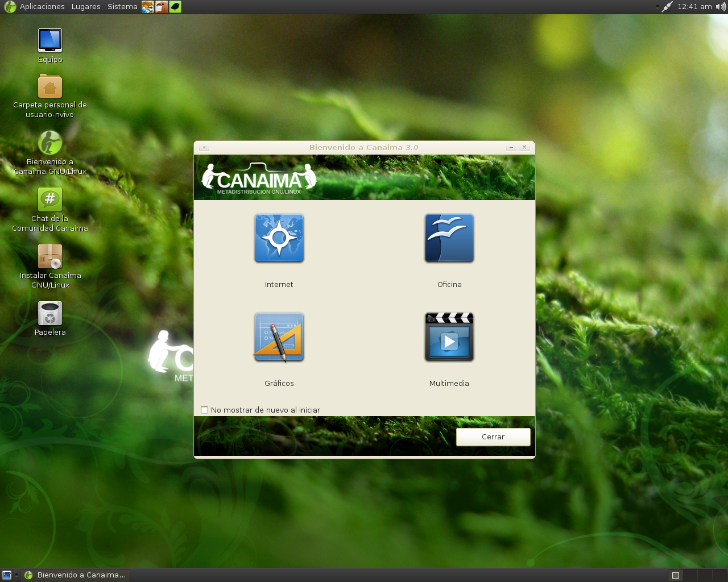Viewport: 728px width, 582px height.
Task: Select Chat de la Comunidad Canaima icon
Action: pos(50,199)
